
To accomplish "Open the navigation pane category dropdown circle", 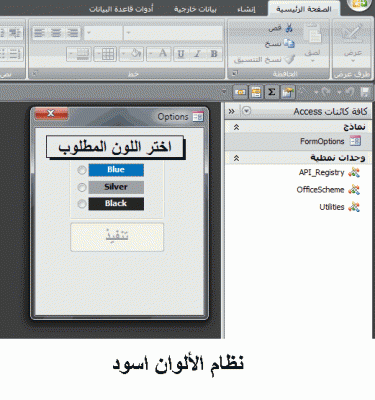I will coord(246,111).
